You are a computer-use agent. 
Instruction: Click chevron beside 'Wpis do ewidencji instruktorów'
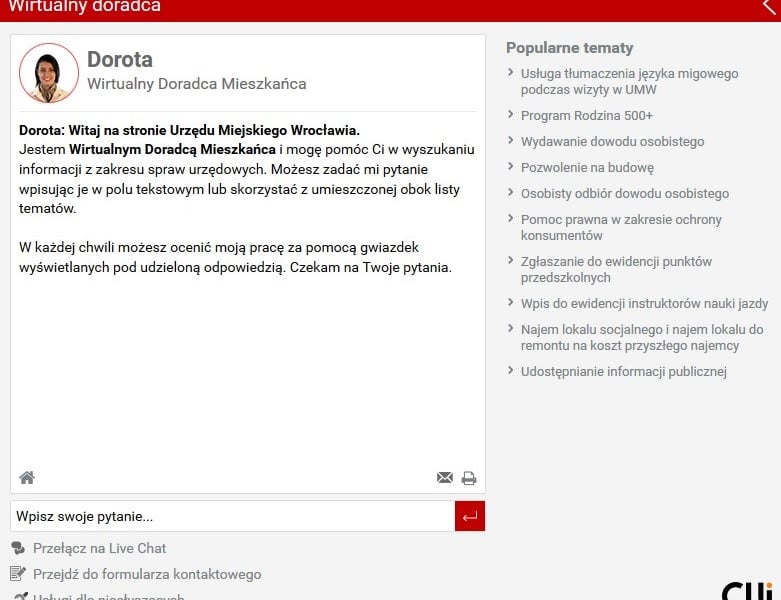click(x=511, y=302)
